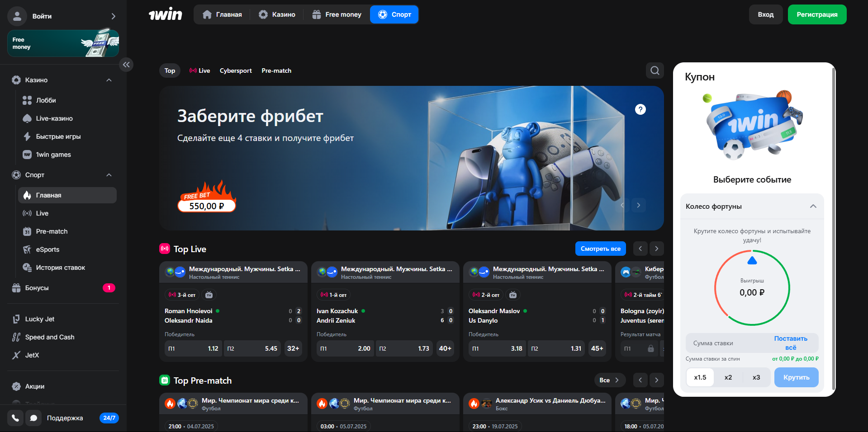Advance banner with right arrow
This screenshot has height=432, width=868.
click(x=638, y=205)
